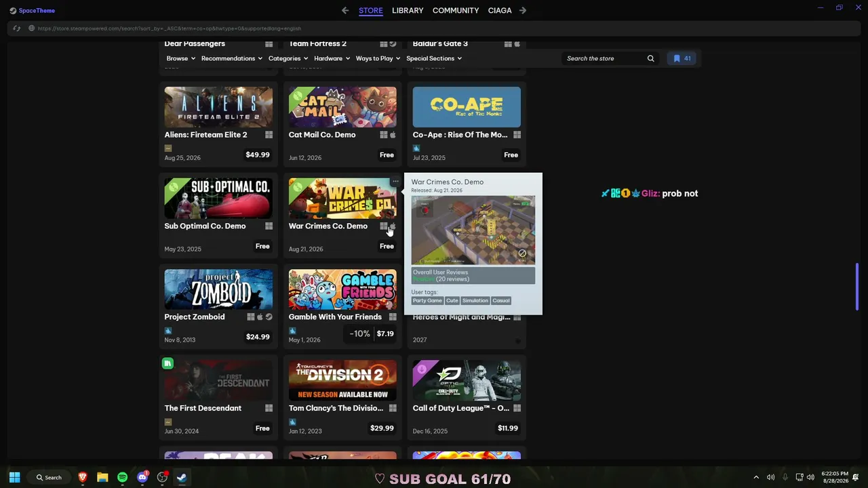The width and height of the screenshot is (868, 488).
Task: Open the three-dot options on War Crimes Co. card
Action: pos(395,182)
